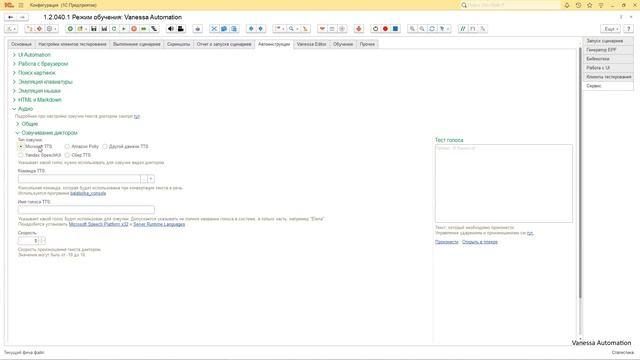Open notifications bell in title bar

click(567, 5)
